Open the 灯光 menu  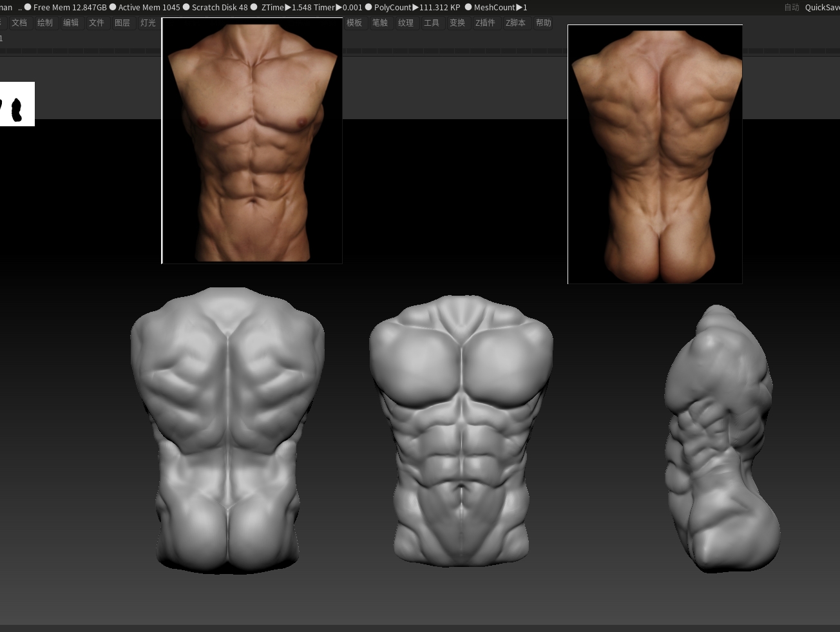tap(148, 23)
